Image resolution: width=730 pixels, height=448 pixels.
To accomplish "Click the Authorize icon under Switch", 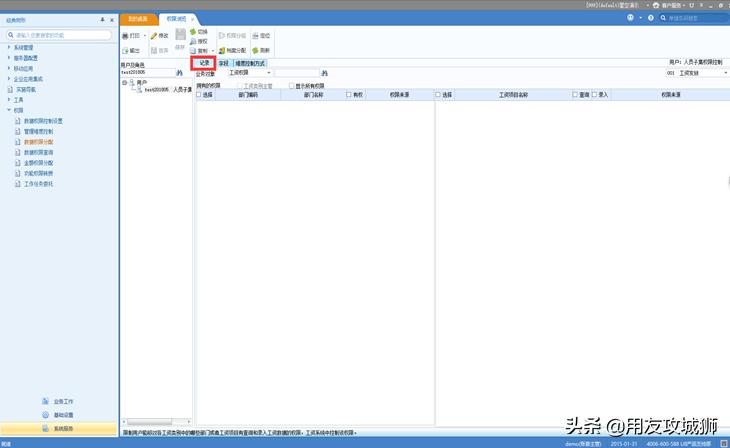I will [x=193, y=41].
